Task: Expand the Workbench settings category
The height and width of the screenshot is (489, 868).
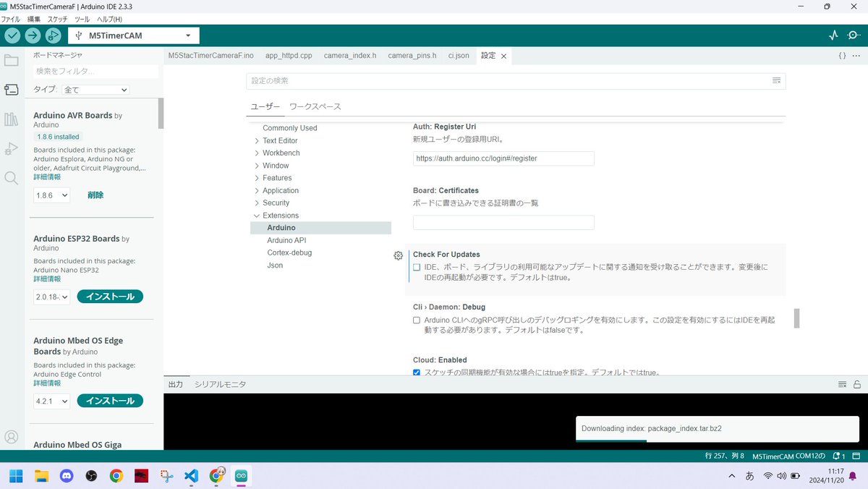Action: [281, 153]
